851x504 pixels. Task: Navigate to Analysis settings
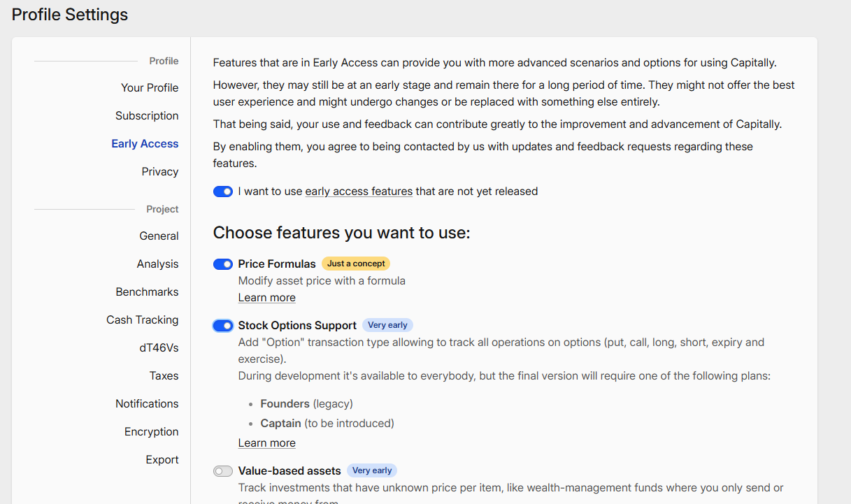coord(157,264)
